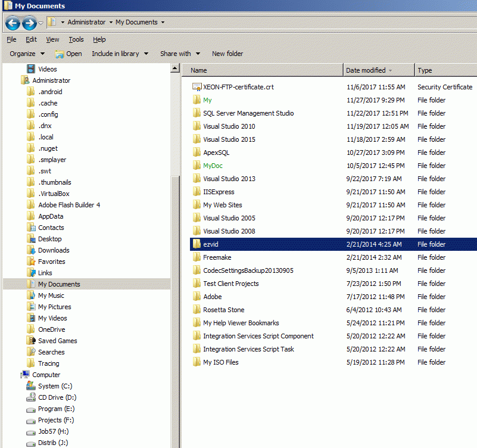Select the .VirtualBox folder in tree
The height and width of the screenshot is (448, 477).
[48, 194]
